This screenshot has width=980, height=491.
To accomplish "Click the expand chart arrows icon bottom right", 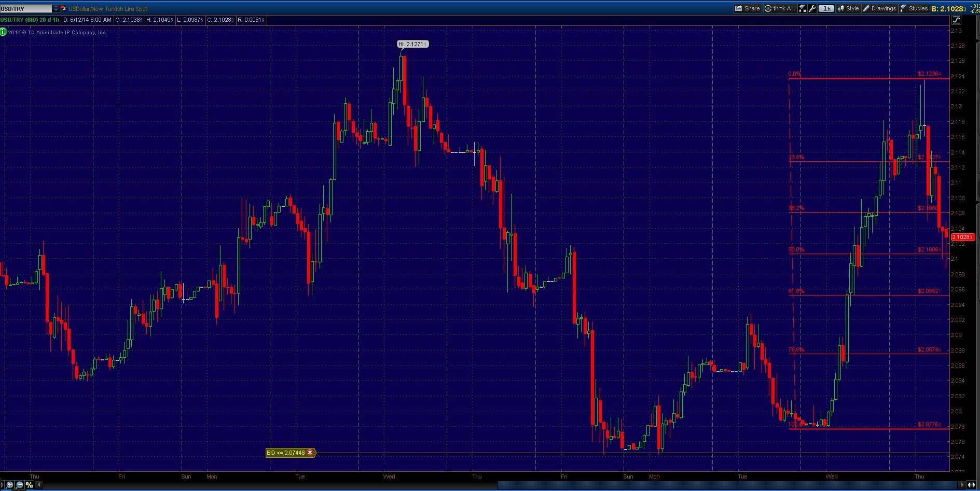I will tap(971, 485).
